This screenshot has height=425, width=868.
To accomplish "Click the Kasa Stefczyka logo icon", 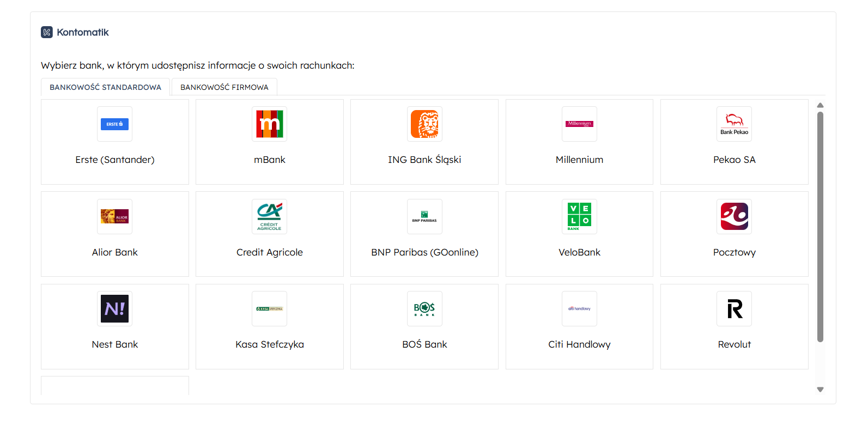I will pyautogui.click(x=270, y=308).
